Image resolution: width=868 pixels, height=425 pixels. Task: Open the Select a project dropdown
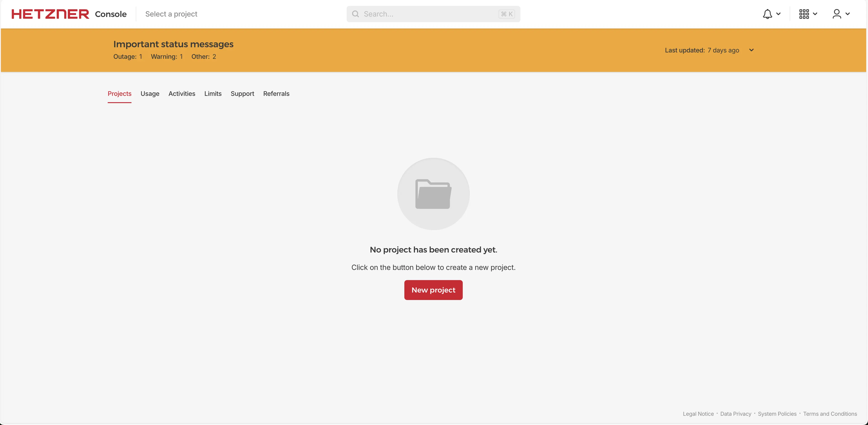[171, 14]
